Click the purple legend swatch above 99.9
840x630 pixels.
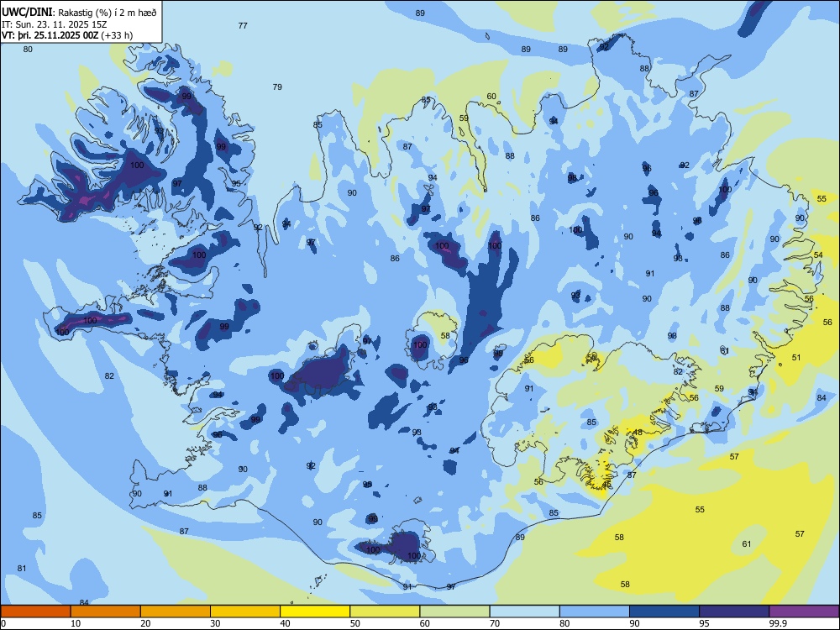(x=804, y=612)
